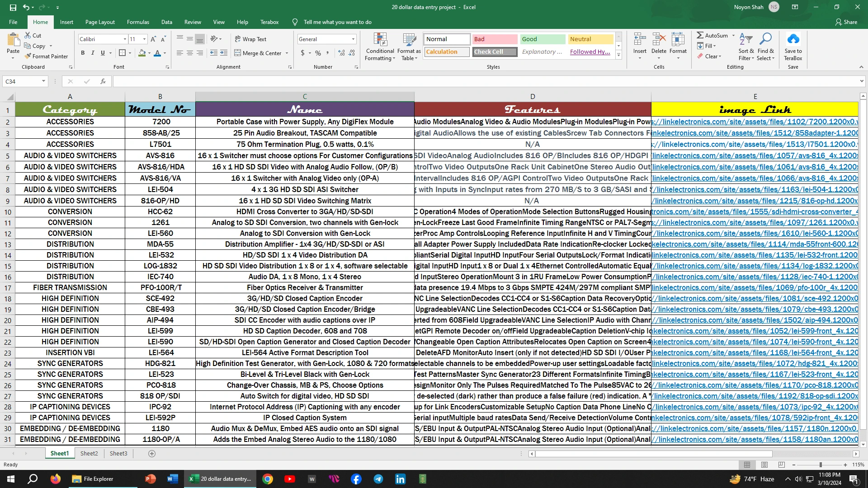Click the Insert Function fx icon
The height and width of the screenshot is (488, 868).
(103, 81)
